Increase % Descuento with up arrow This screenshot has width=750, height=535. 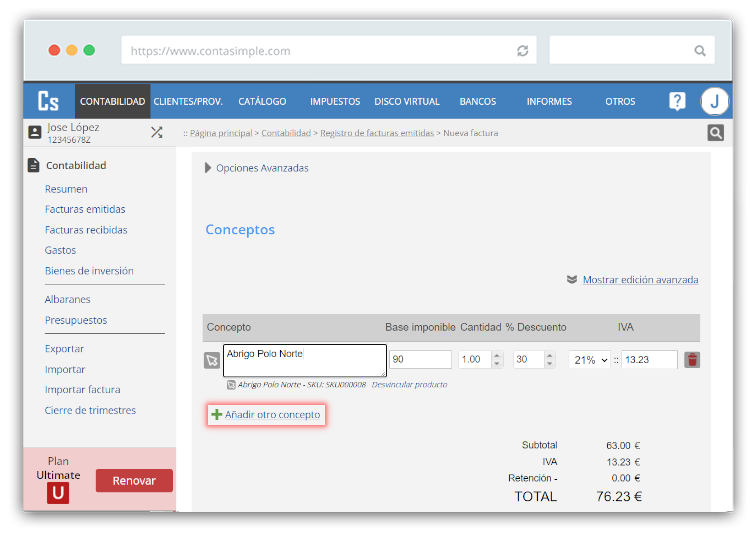click(x=550, y=355)
